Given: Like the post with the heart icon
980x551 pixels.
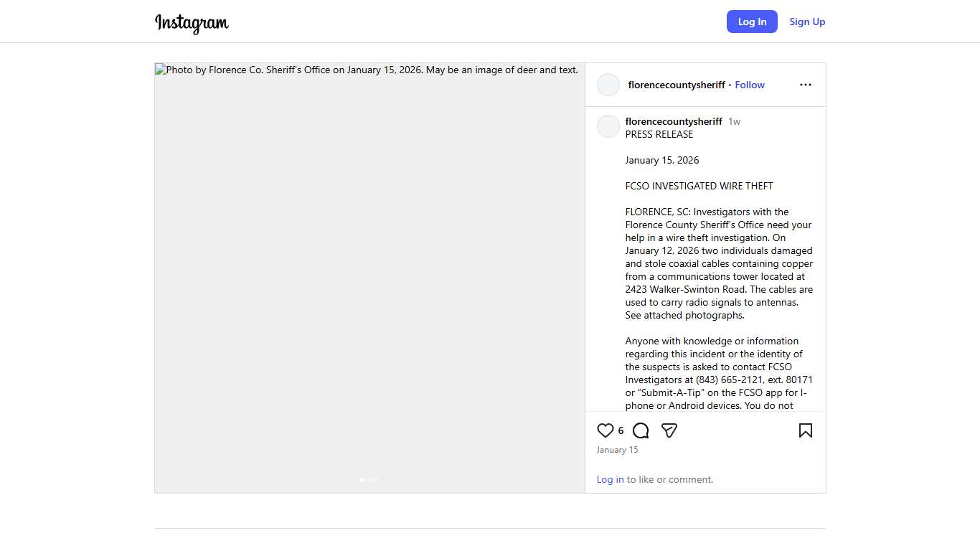Looking at the screenshot, I should [x=606, y=430].
